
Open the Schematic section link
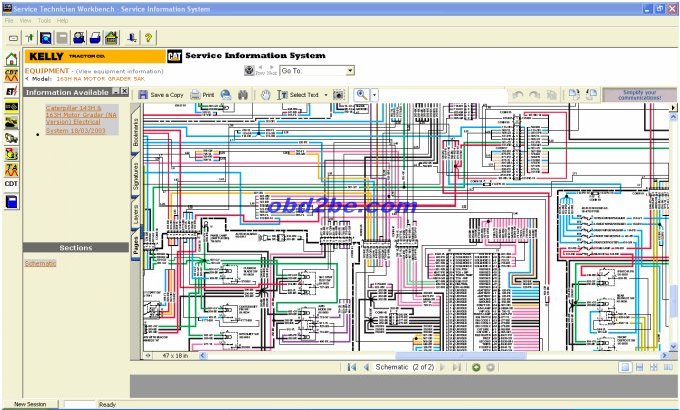pyautogui.click(x=40, y=263)
